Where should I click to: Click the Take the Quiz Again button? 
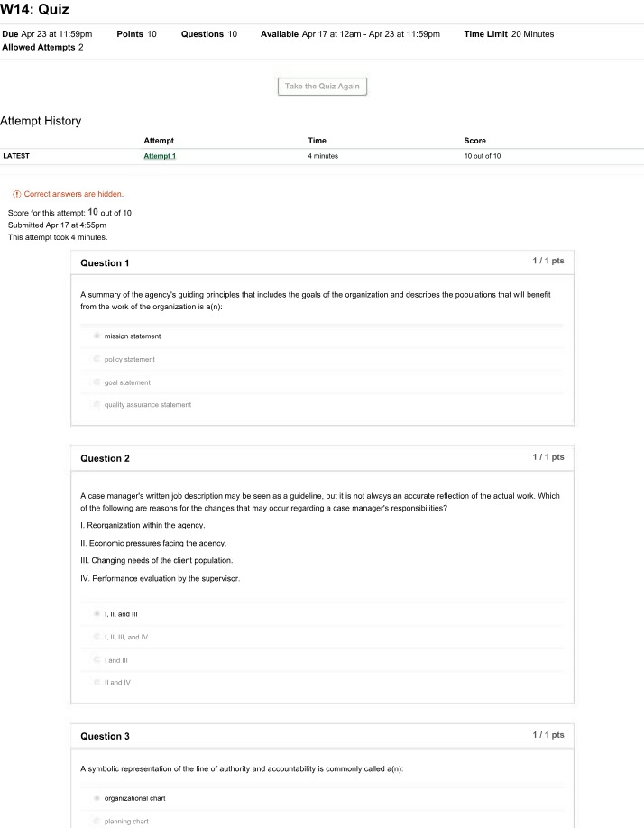[x=322, y=86]
